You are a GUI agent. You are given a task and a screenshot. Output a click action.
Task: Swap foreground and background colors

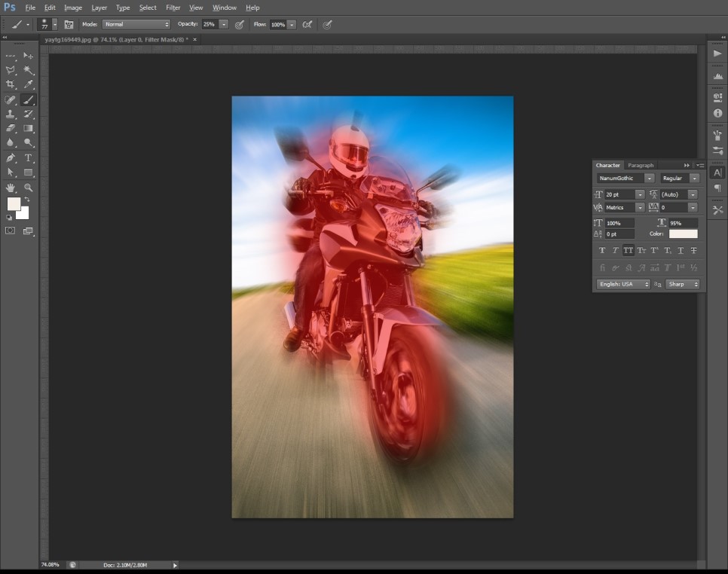[27, 199]
